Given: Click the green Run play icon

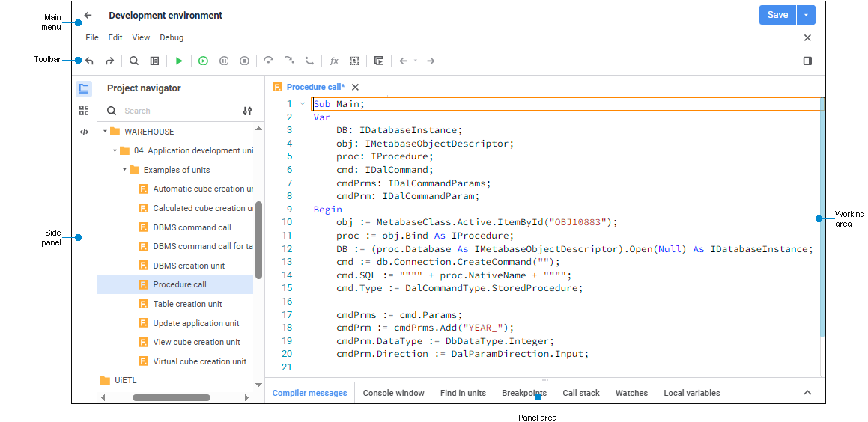Looking at the screenshot, I should point(179,61).
